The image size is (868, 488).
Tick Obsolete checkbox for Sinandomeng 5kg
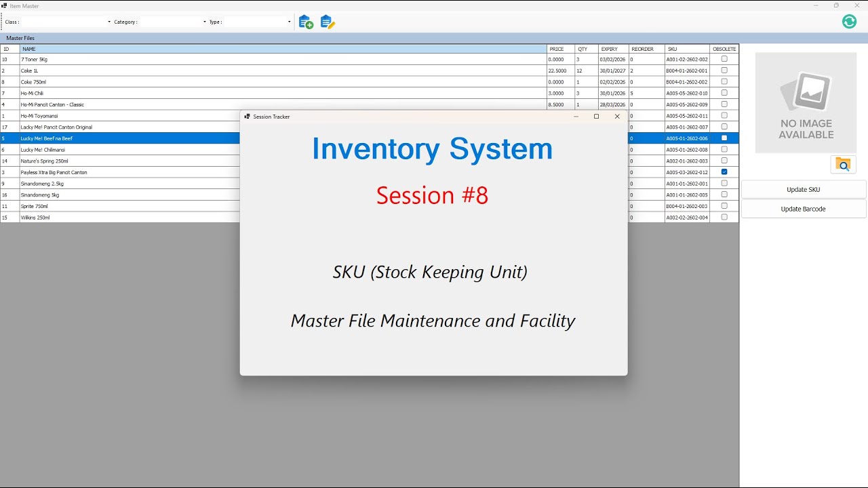click(x=724, y=195)
